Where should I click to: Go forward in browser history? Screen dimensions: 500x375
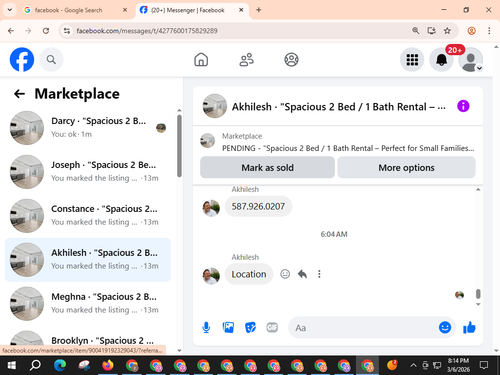(x=28, y=31)
